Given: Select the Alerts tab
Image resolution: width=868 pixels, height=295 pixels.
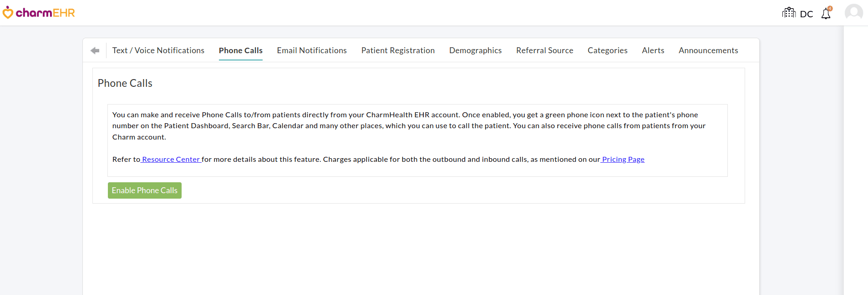Looking at the screenshot, I should [x=653, y=50].
